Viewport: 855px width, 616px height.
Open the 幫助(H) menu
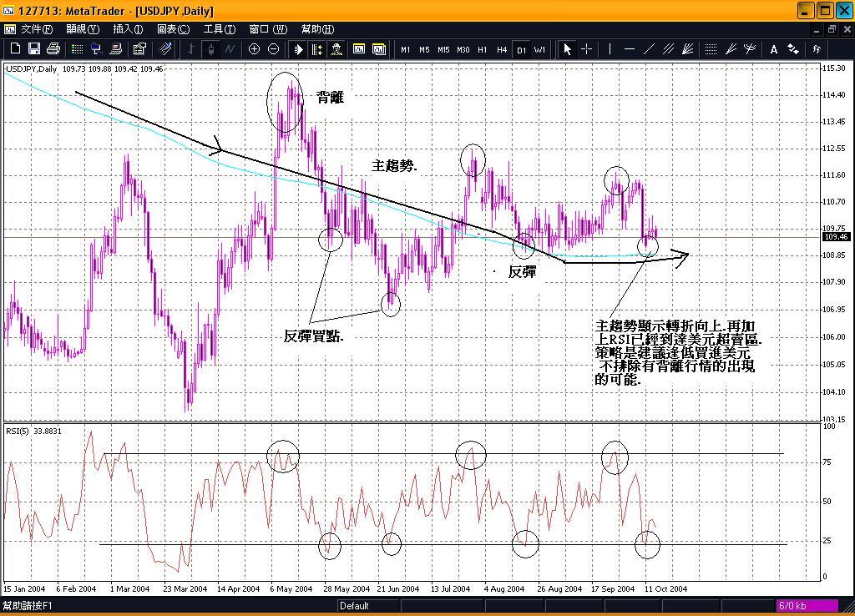317,29
